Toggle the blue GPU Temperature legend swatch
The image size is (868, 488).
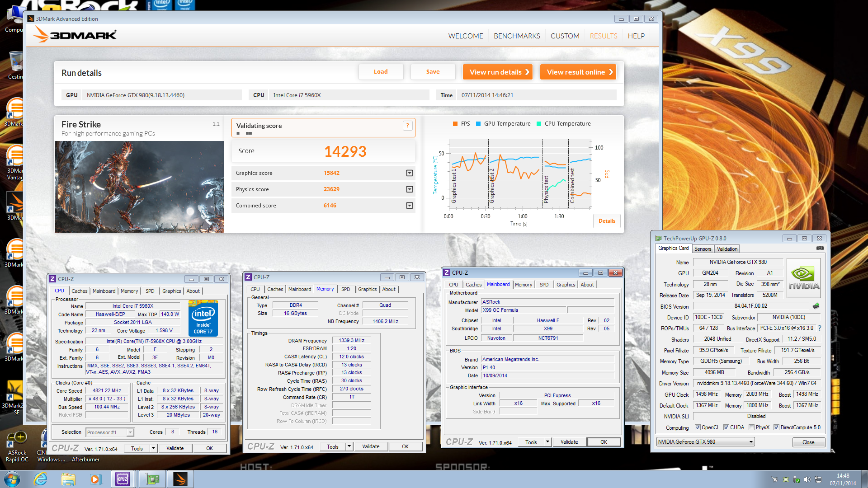478,124
